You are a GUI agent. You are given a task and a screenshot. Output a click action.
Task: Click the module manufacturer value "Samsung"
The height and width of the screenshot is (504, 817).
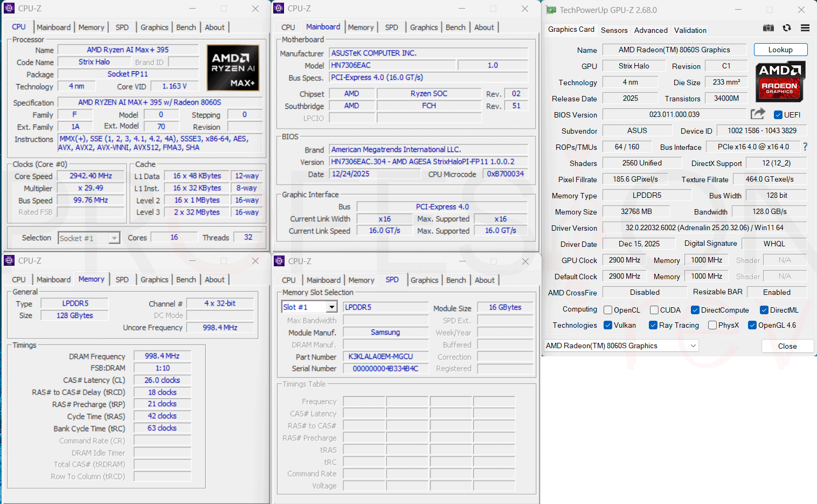point(385,333)
